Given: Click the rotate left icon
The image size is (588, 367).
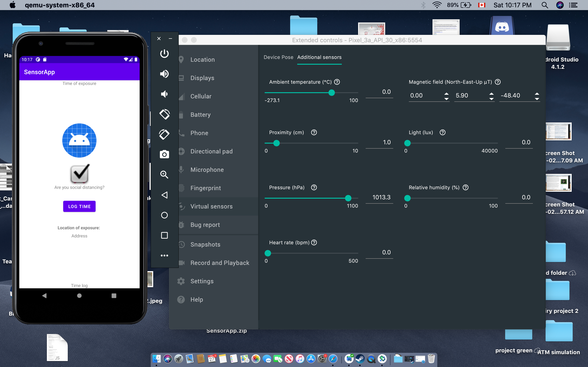Looking at the screenshot, I should coord(164,114).
